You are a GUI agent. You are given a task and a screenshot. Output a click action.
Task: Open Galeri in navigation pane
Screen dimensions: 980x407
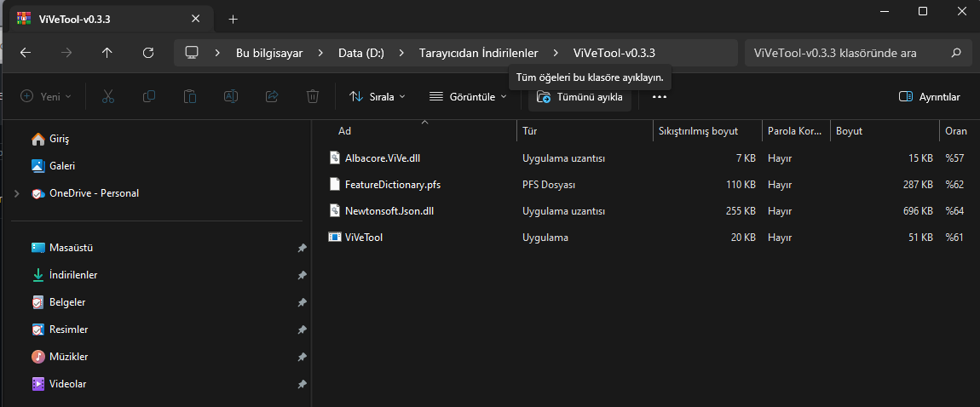click(62, 166)
